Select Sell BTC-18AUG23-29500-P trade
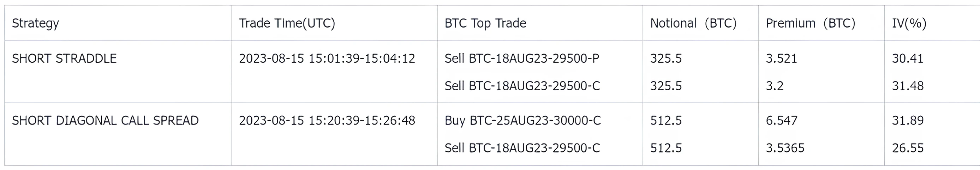 [x=522, y=59]
